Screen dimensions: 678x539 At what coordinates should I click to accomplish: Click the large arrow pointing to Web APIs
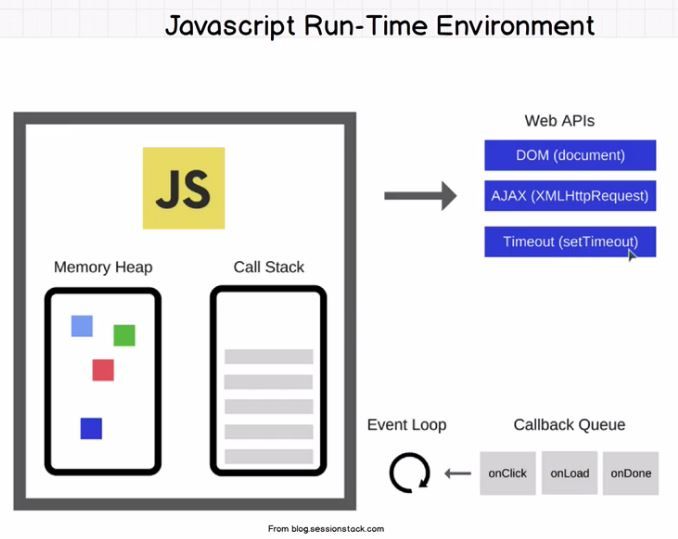click(420, 196)
